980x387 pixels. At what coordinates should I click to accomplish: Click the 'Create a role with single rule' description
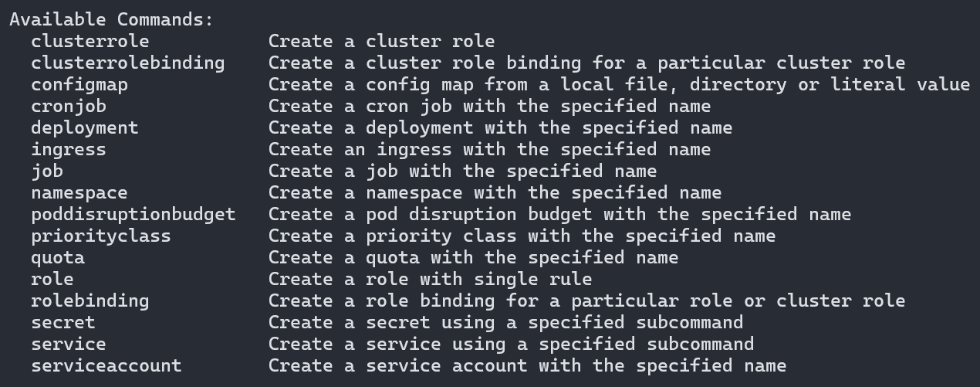tap(430, 279)
